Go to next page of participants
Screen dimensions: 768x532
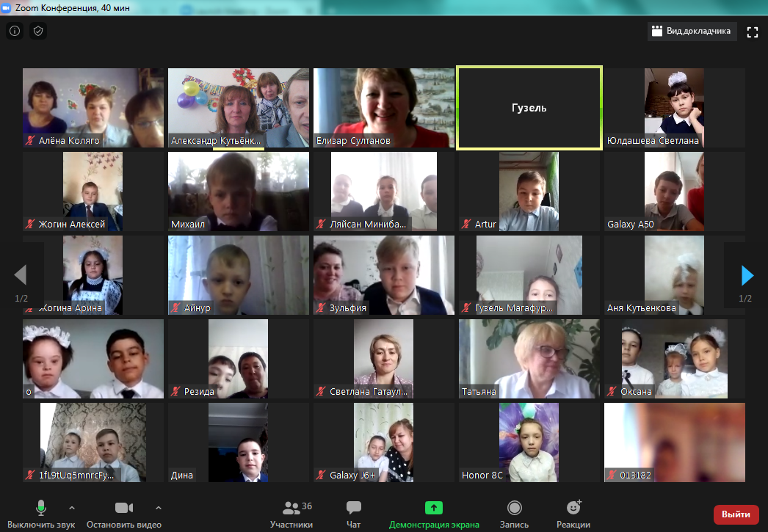click(x=747, y=275)
